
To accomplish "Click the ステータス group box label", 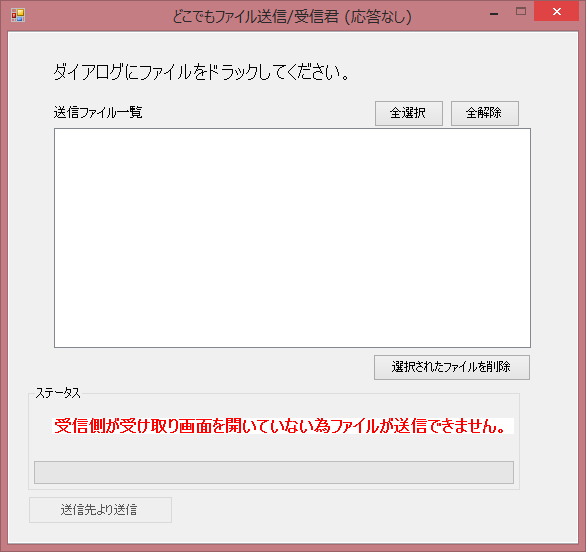I will [58, 393].
